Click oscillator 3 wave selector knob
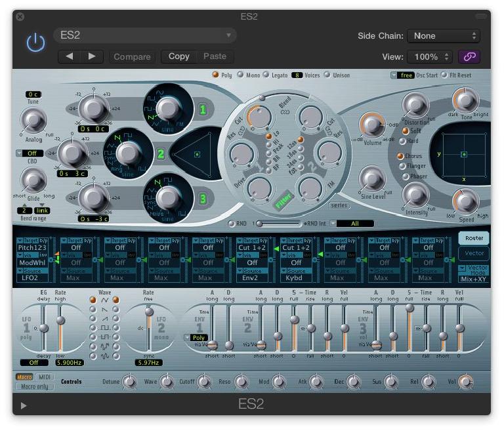The image size is (504, 431). point(169,197)
